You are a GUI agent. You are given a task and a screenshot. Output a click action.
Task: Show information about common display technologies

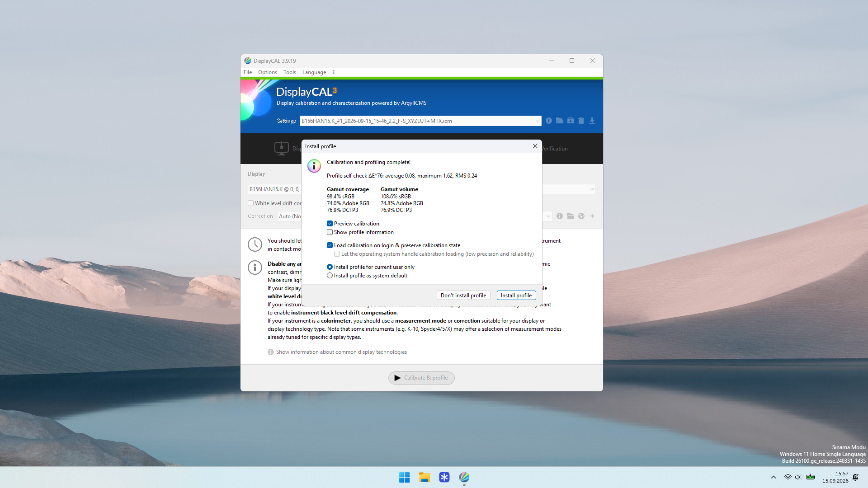click(x=341, y=352)
